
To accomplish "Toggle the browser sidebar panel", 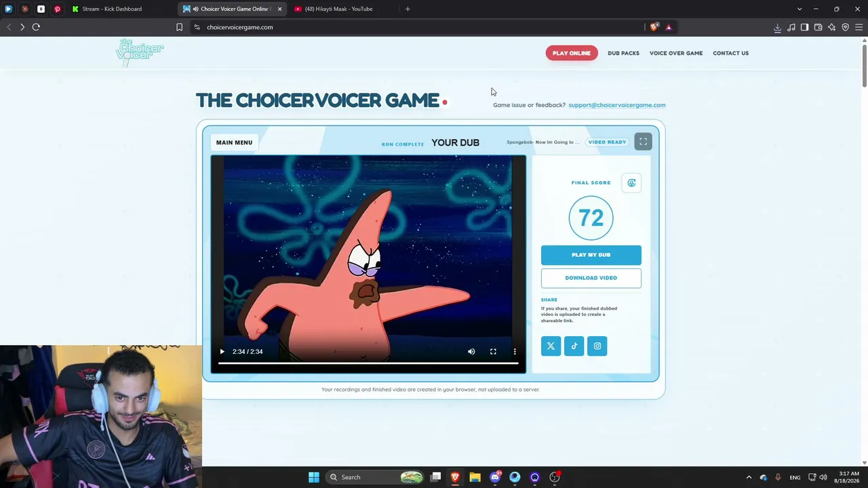I will pyautogui.click(x=804, y=27).
